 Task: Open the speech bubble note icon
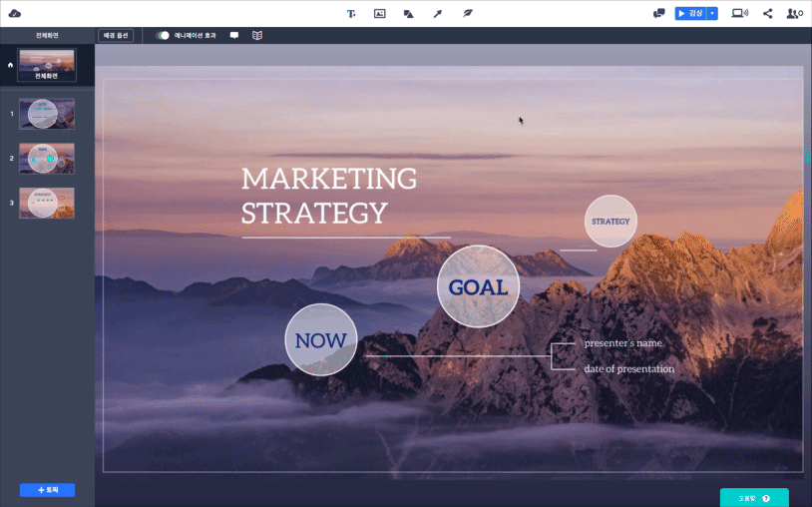pos(234,35)
